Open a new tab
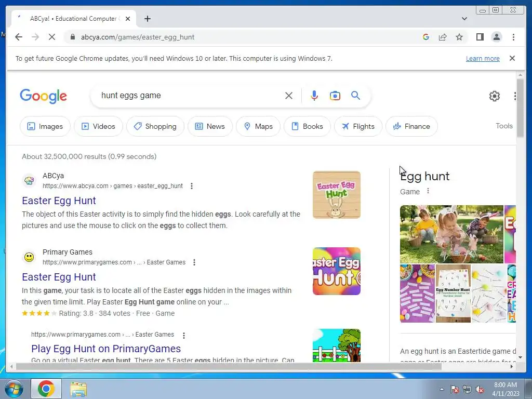Viewport: 532px width, 399px height. point(147,19)
